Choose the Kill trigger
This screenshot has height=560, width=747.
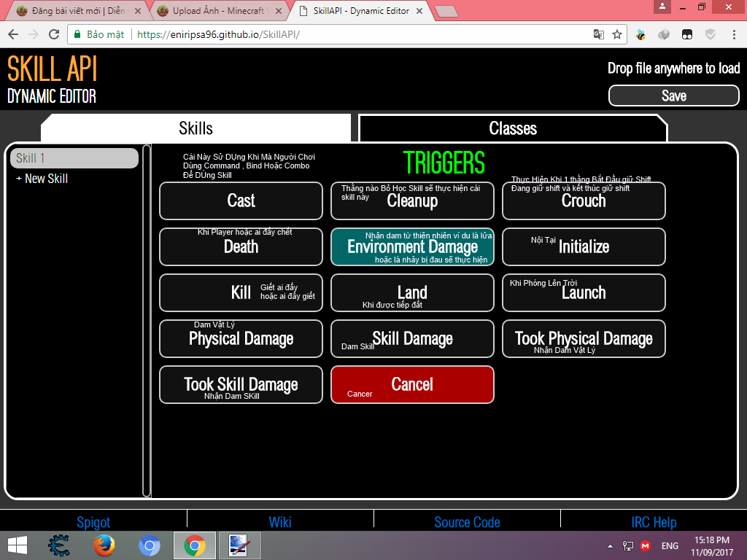point(241,292)
